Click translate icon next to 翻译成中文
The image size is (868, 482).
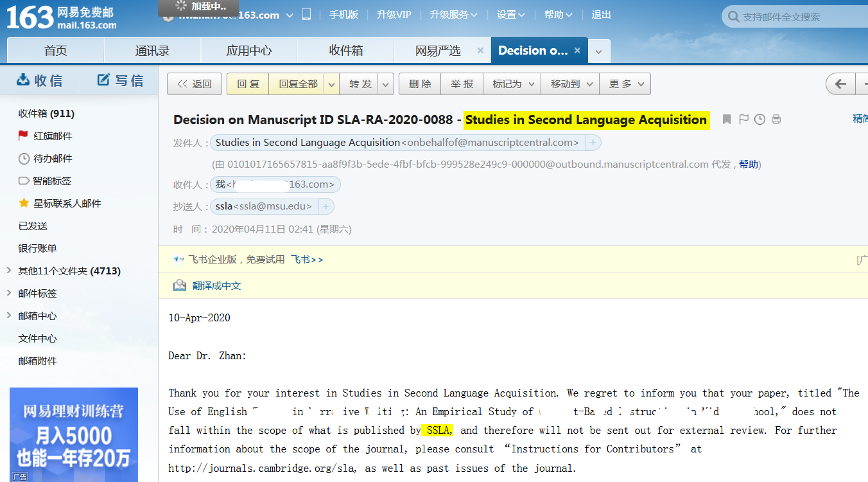coord(180,285)
